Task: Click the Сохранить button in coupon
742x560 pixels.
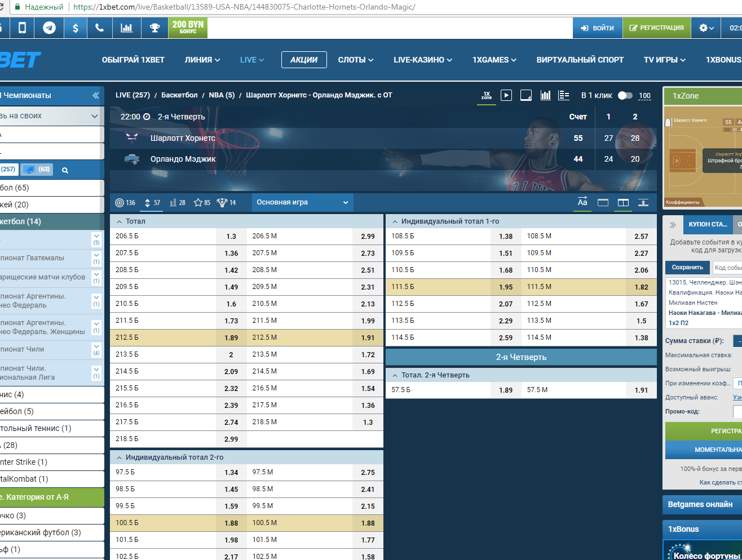Action: point(687,268)
